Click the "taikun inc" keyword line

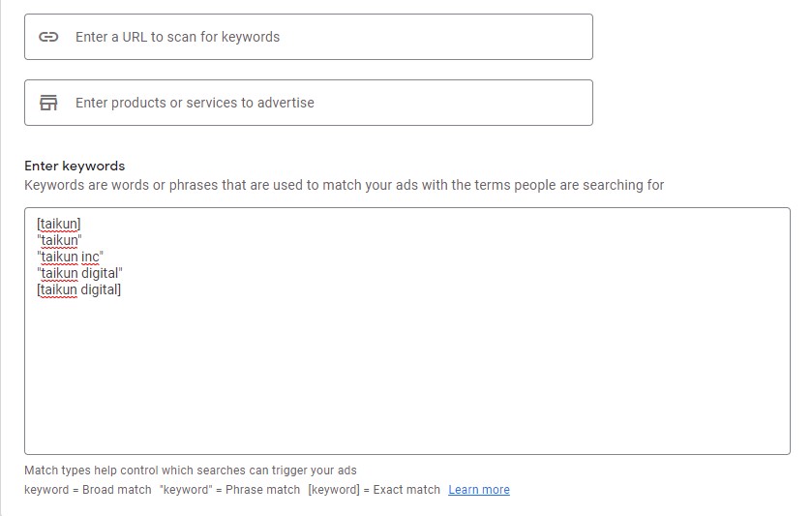pos(70,257)
